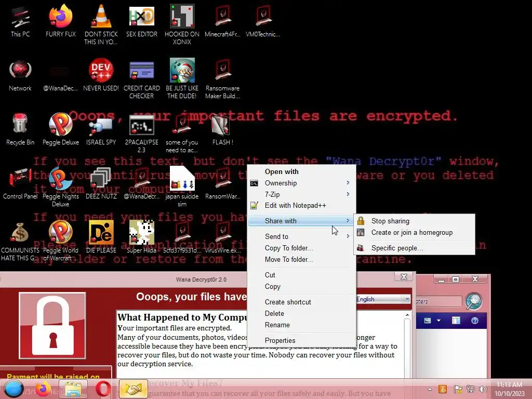Select Copy in the context menu
Image resolution: width=532 pixels, height=399 pixels.
click(302, 287)
